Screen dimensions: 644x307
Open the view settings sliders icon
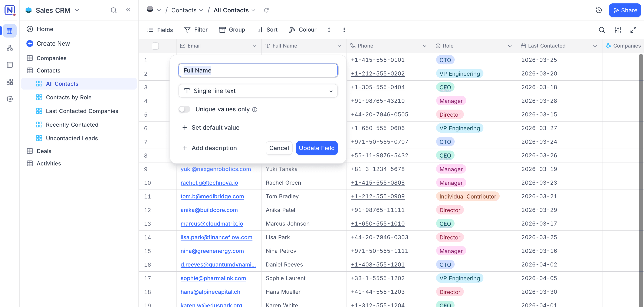tap(618, 30)
